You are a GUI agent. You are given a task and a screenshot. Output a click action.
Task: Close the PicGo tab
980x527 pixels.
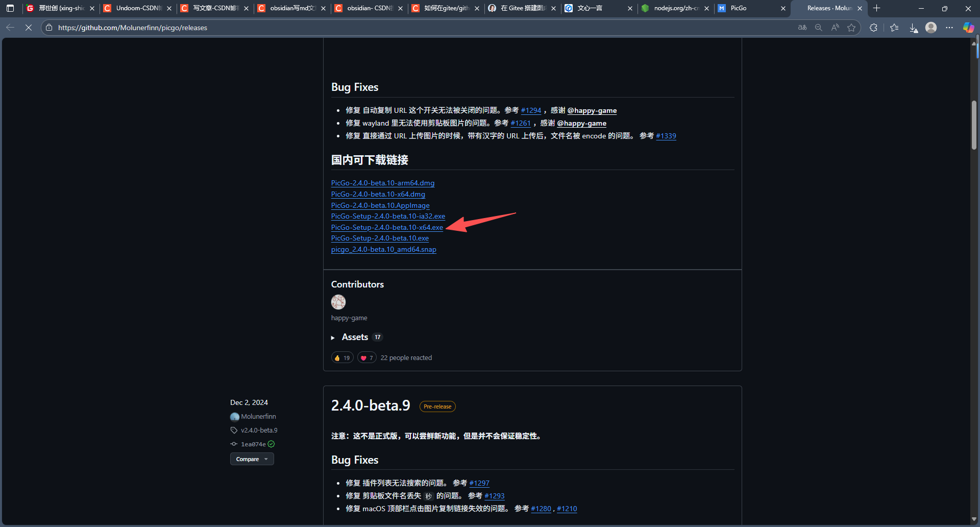(783, 8)
